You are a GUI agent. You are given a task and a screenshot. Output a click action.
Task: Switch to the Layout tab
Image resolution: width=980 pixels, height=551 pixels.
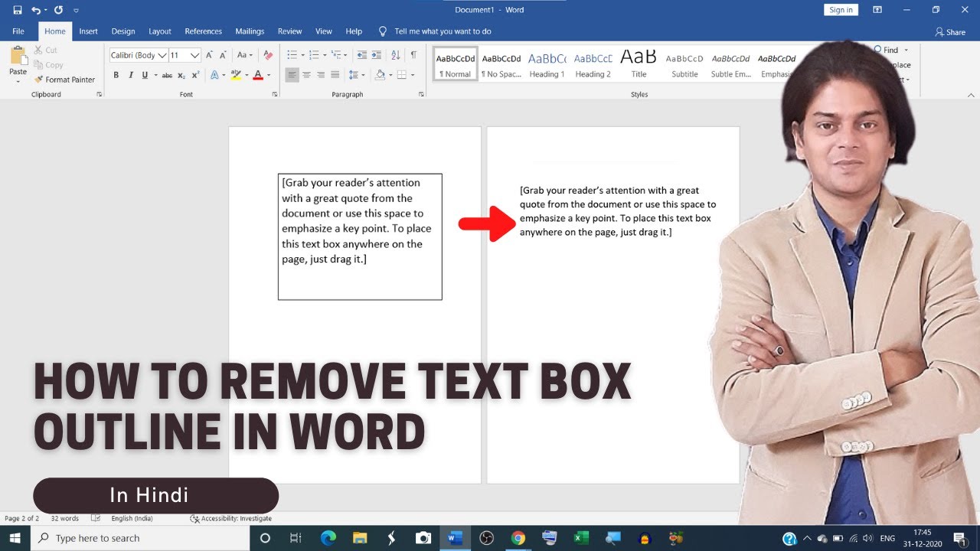coord(159,31)
